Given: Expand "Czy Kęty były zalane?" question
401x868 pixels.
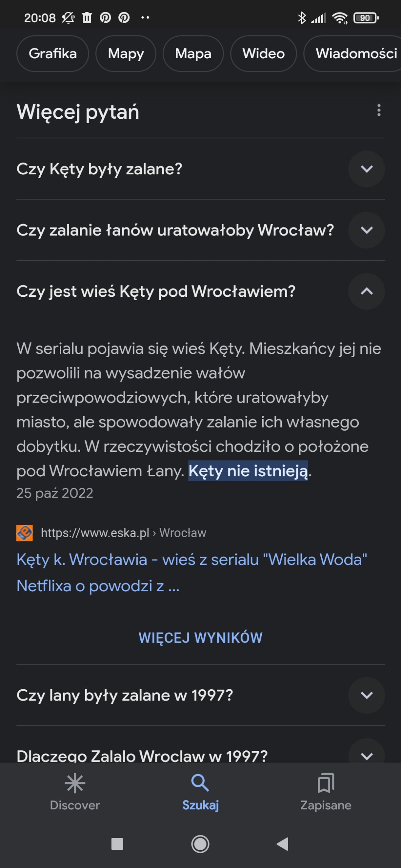Looking at the screenshot, I should click(367, 169).
